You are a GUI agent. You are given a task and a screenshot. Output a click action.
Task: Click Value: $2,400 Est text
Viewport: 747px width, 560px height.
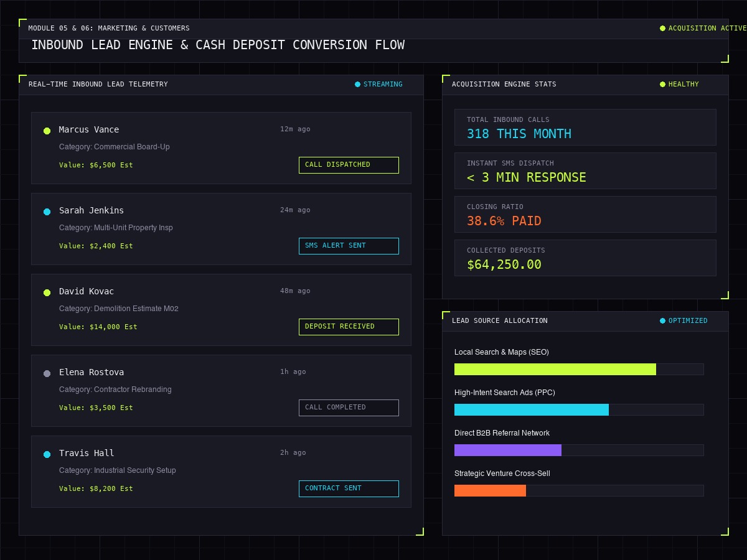(x=96, y=246)
